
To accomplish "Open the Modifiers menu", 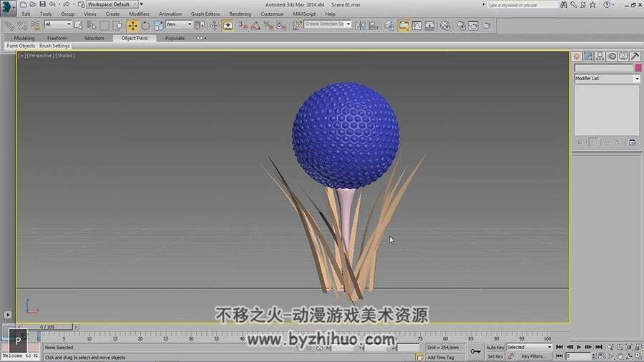I will tap(140, 14).
